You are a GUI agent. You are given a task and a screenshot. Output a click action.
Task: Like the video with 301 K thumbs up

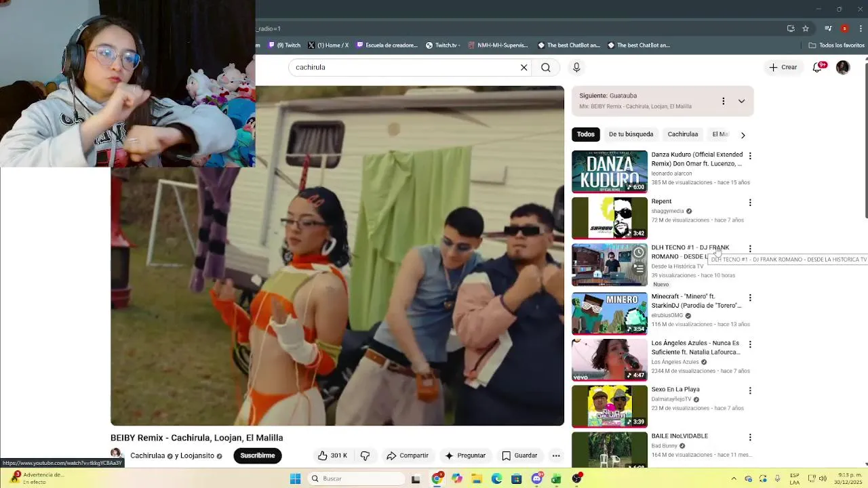pos(332,455)
